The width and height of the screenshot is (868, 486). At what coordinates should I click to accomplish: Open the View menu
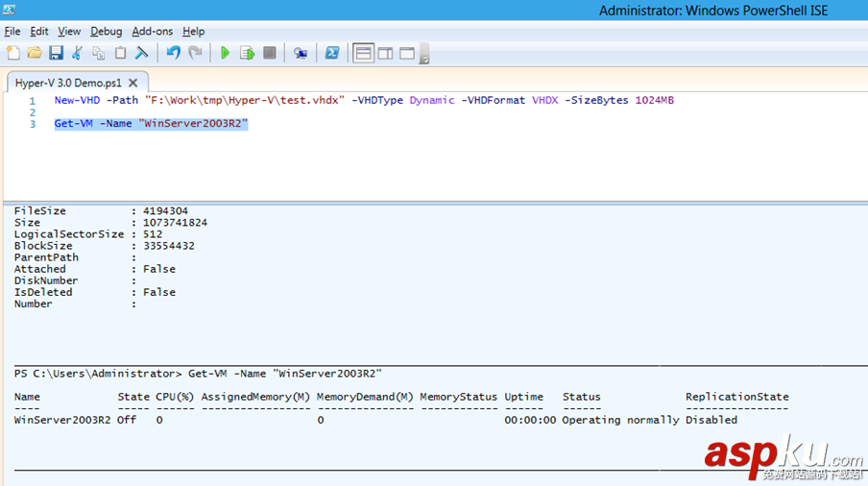click(69, 32)
